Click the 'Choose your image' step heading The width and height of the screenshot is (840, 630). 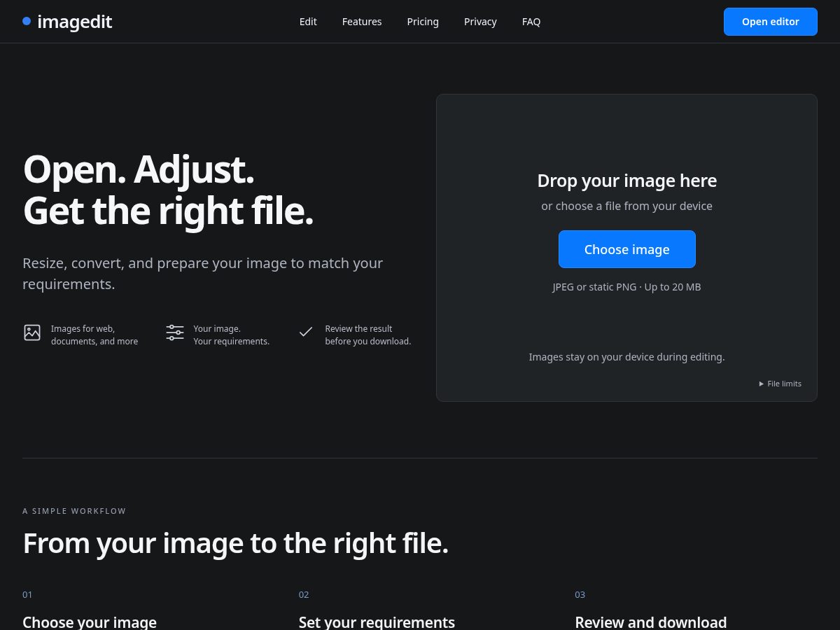pyautogui.click(x=90, y=622)
